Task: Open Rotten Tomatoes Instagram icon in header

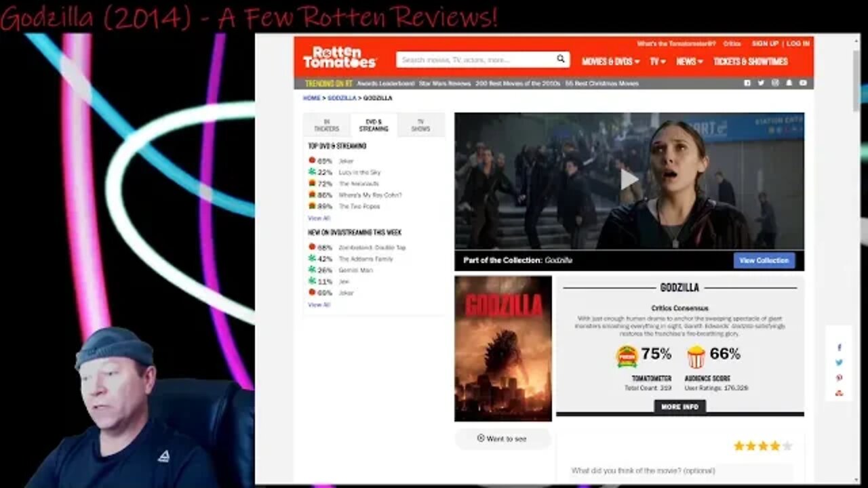Action: [x=775, y=83]
